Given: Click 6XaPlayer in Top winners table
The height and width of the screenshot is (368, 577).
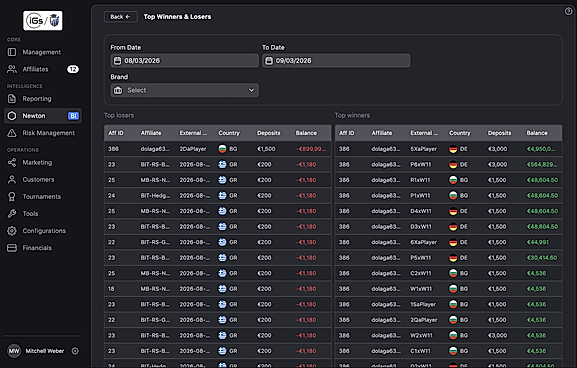Looking at the screenshot, I should point(424,242).
